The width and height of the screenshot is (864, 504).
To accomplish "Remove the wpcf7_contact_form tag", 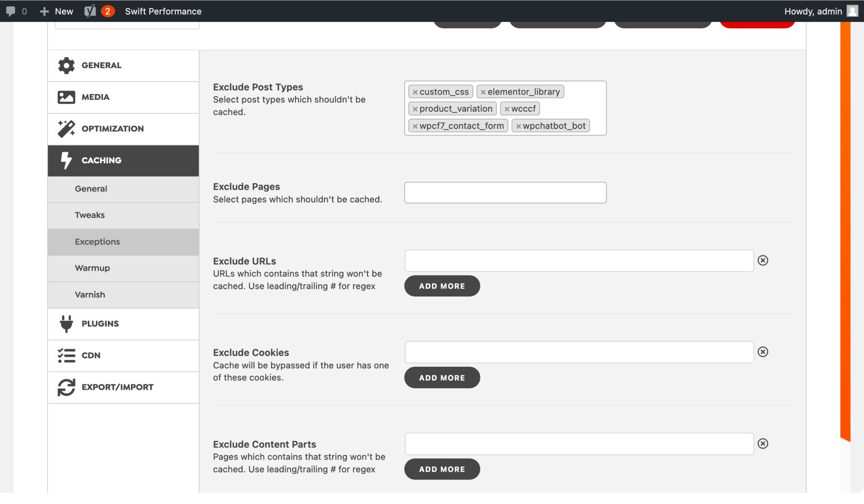I will 415,126.
